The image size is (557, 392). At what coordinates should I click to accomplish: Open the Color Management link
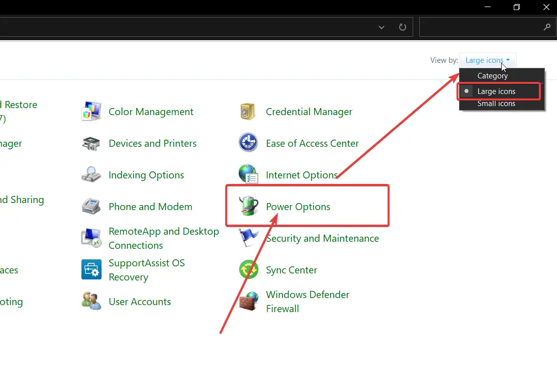151,112
